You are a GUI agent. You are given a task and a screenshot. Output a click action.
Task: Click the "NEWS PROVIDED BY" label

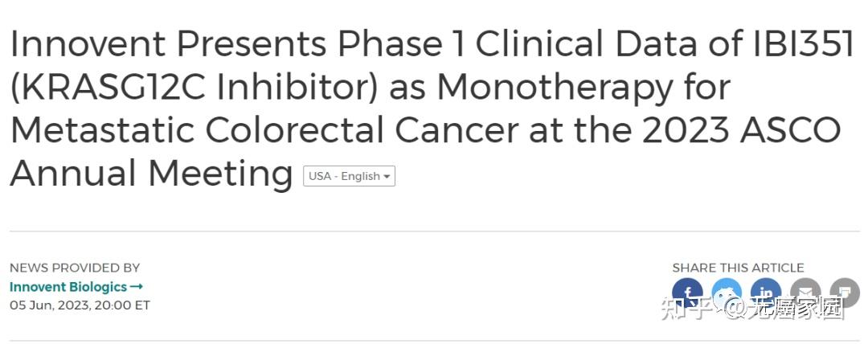pyautogui.click(x=75, y=268)
